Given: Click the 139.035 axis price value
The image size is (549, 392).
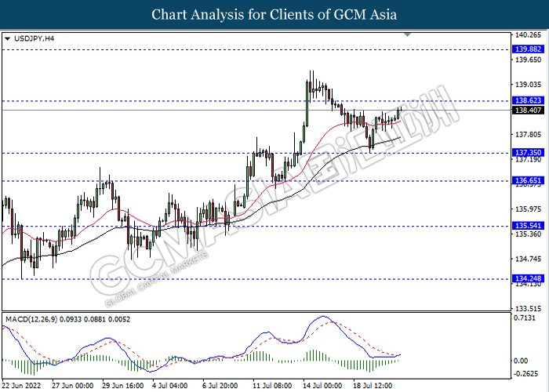Looking at the screenshot, I should click(528, 85).
